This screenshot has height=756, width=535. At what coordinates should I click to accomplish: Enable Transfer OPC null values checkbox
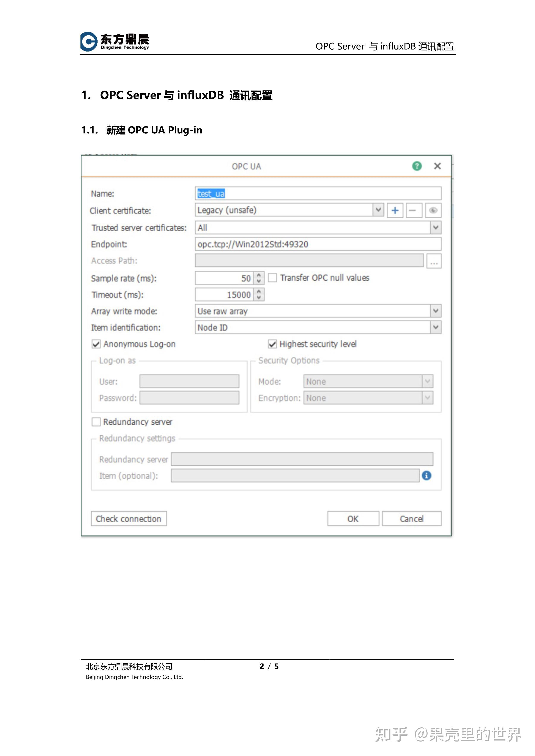click(x=272, y=278)
